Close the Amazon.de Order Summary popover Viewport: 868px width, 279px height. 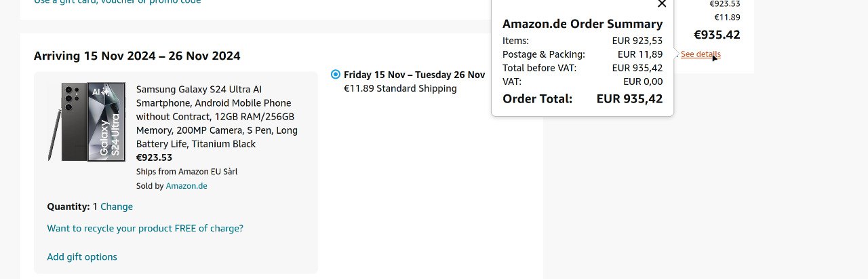coord(662,3)
